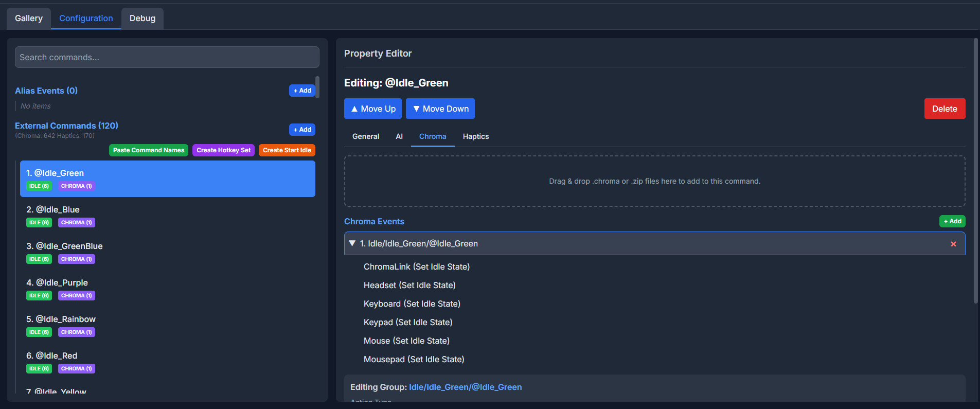Open the Debug tab

point(142,19)
